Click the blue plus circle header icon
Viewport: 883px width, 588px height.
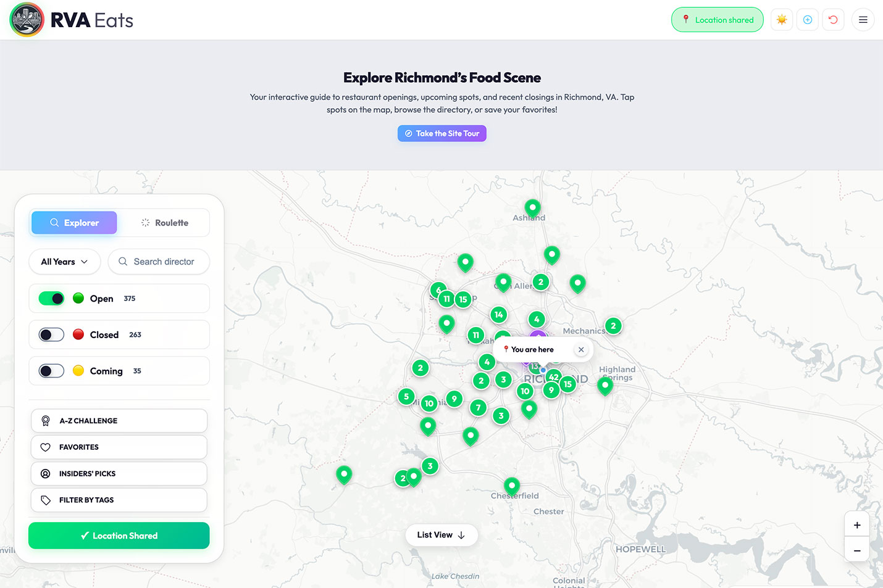point(807,20)
